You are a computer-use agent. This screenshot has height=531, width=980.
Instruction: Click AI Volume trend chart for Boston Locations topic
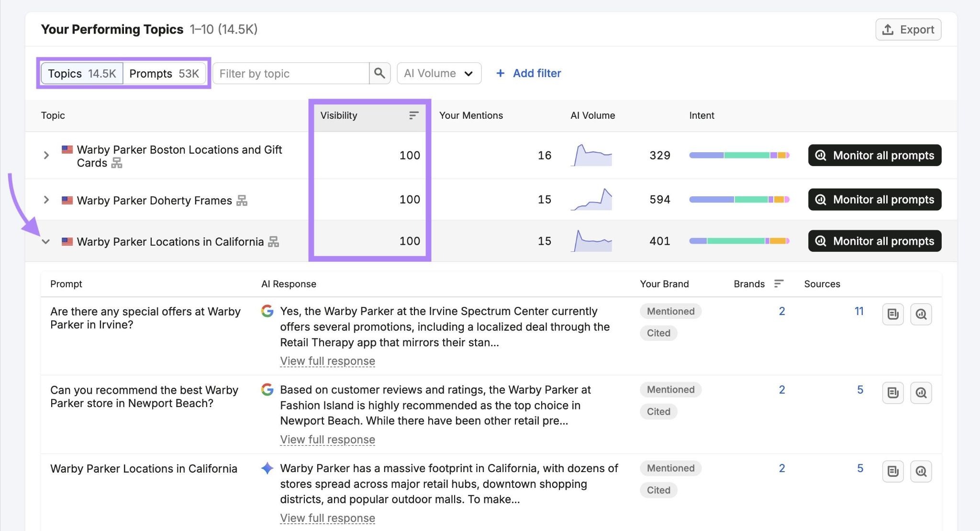click(591, 155)
